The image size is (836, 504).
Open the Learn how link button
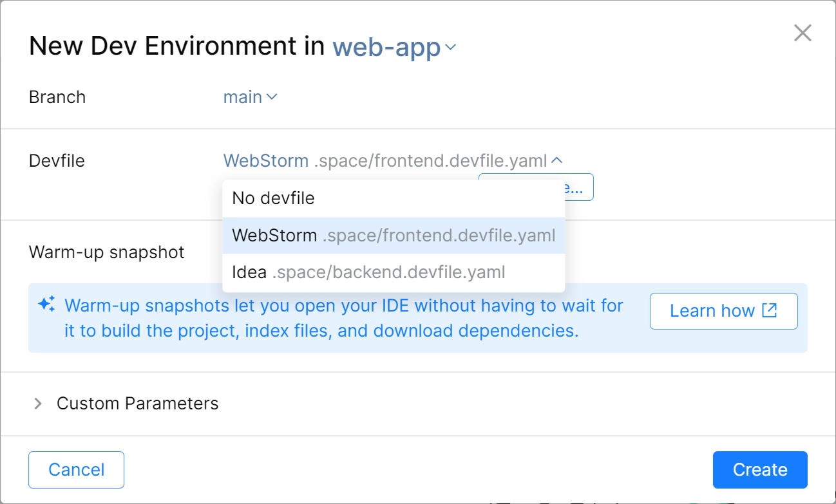(723, 311)
